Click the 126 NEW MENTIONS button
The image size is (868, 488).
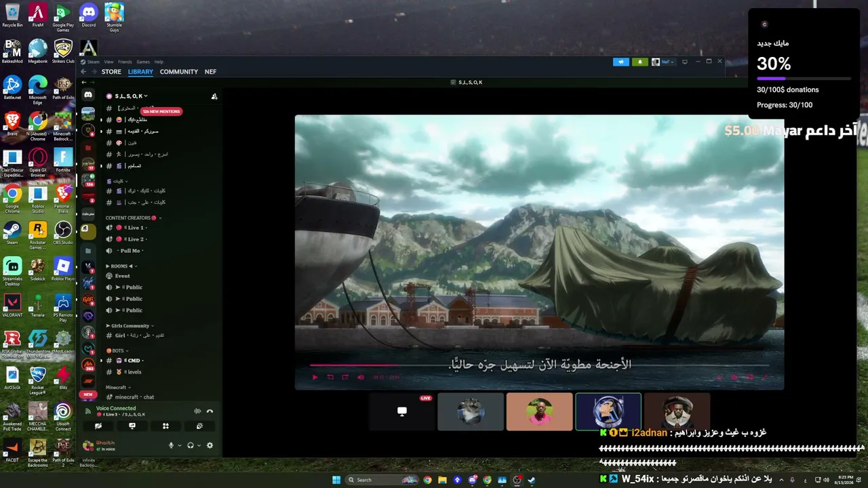(x=161, y=111)
